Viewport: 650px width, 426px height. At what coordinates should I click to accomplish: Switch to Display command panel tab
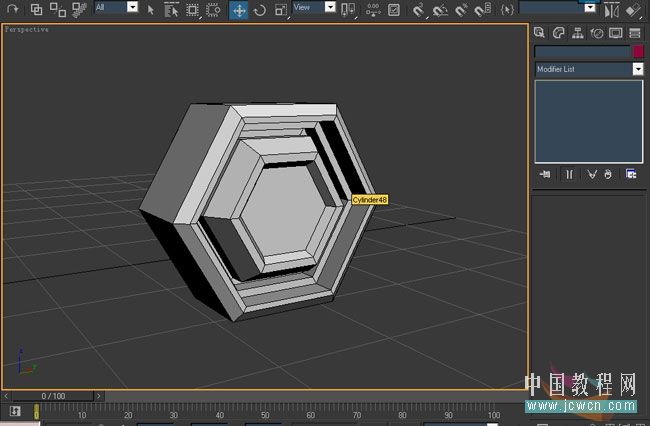pos(616,33)
